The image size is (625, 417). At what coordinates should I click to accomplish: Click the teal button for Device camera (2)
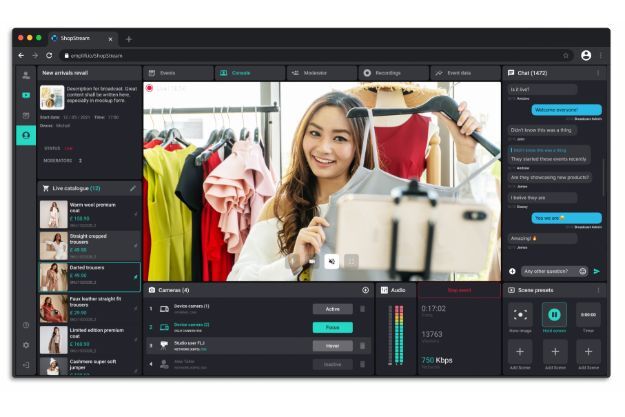tap(333, 327)
